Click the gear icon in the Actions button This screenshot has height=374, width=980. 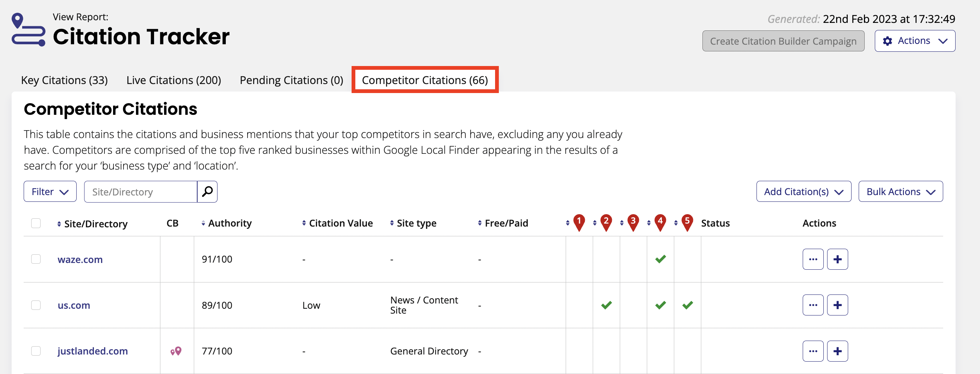coord(888,41)
